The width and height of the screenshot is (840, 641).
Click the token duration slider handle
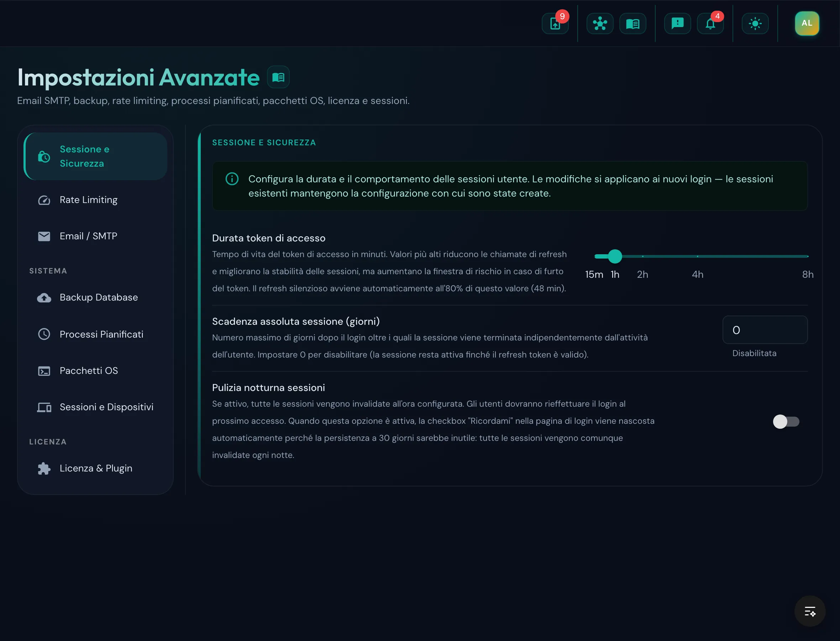point(615,256)
